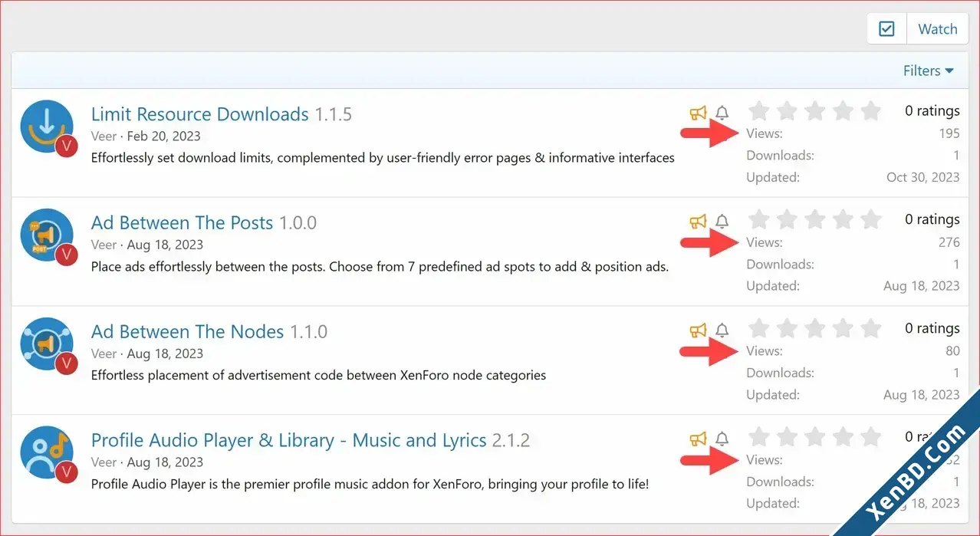Click bell icon for Ad Between The Posts
The height and width of the screenshot is (536, 980).
point(722,222)
